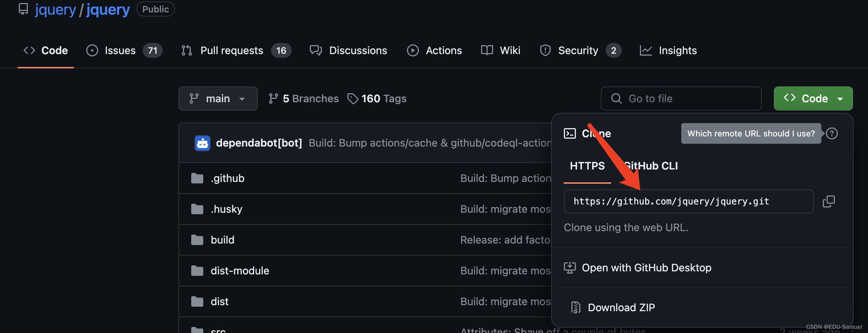Click the Security count badge 2

[x=614, y=50]
